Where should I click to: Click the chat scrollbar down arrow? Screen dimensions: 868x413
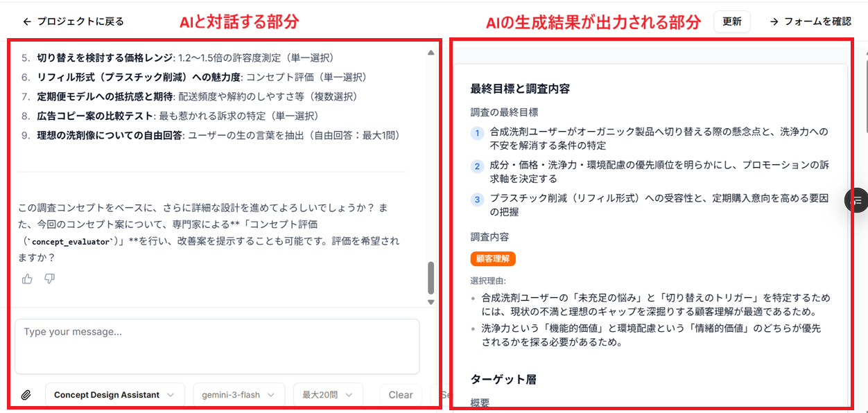(431, 302)
